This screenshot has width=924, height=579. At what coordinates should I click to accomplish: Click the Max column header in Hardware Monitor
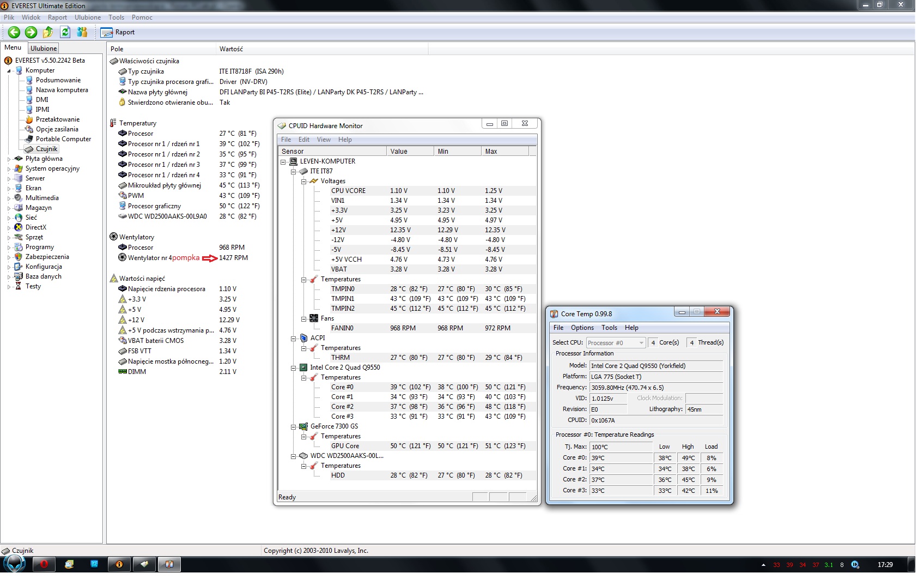point(505,152)
